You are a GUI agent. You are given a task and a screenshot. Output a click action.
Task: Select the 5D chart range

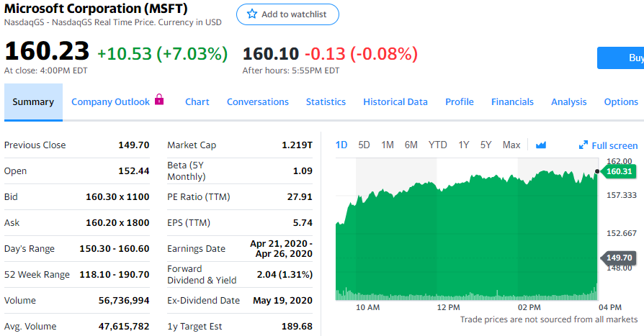point(364,145)
